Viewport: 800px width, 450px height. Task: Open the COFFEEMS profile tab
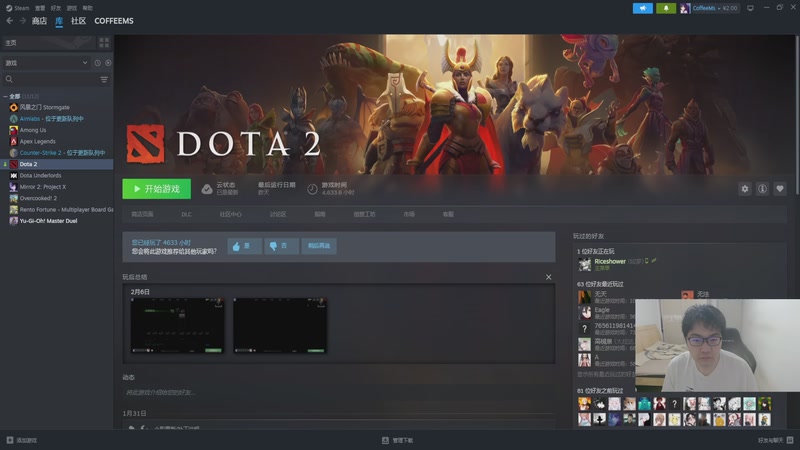[x=114, y=21]
